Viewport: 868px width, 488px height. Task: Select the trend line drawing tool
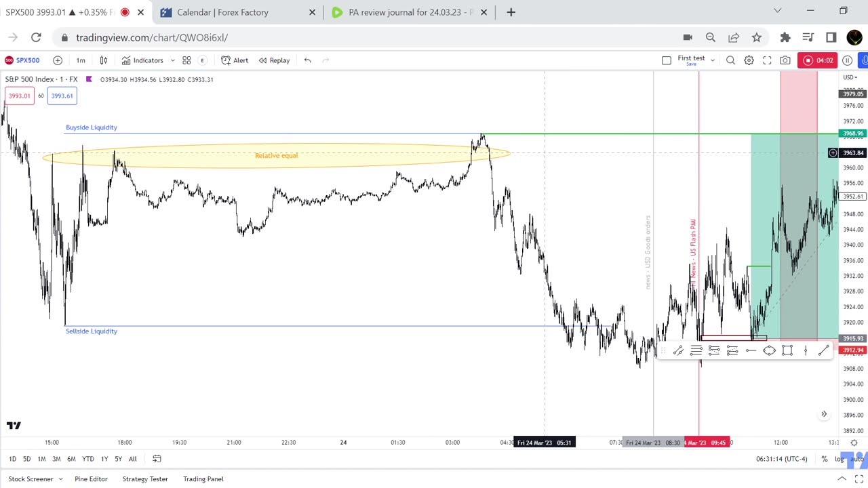[x=823, y=350]
